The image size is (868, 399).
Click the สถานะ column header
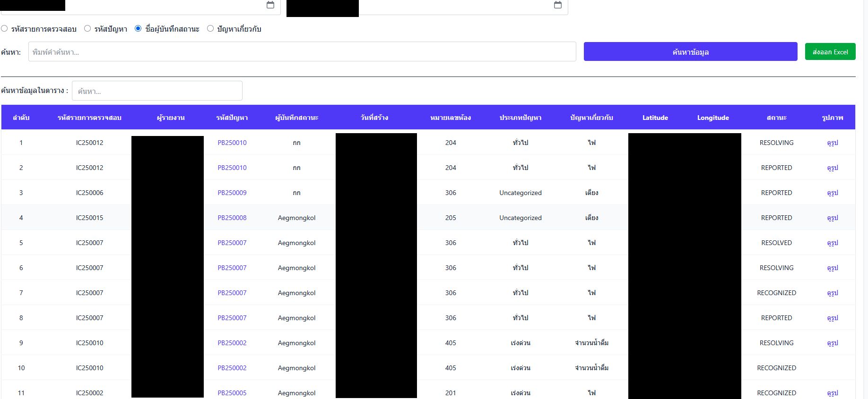coord(776,118)
